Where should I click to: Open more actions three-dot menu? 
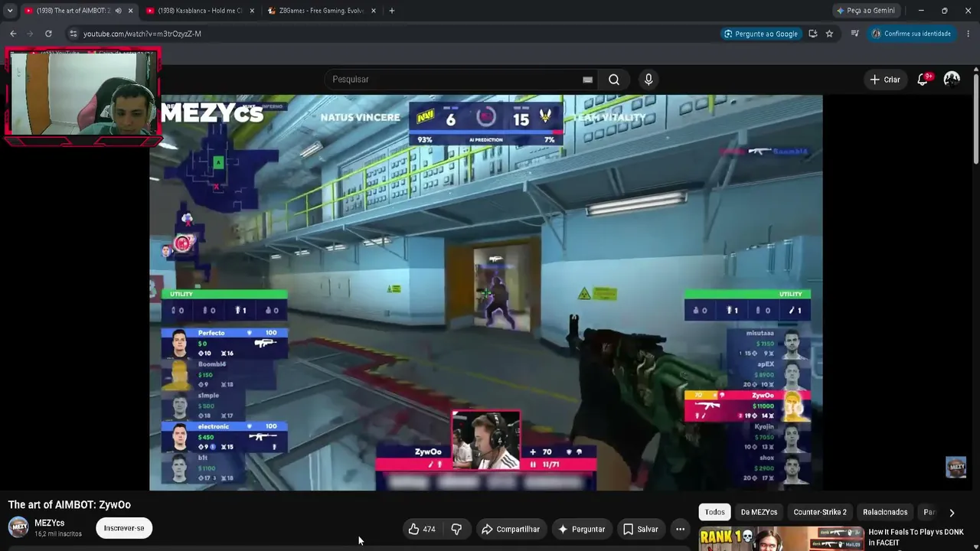pos(680,529)
